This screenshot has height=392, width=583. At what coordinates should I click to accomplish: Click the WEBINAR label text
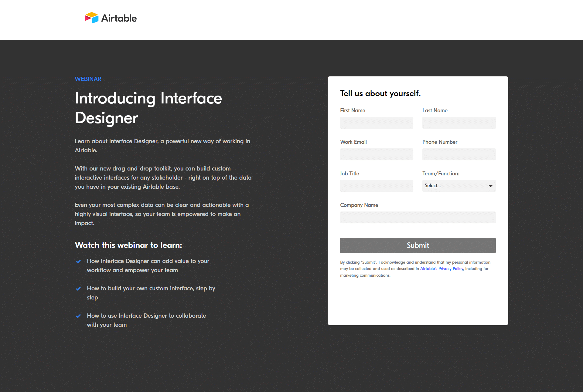point(87,79)
